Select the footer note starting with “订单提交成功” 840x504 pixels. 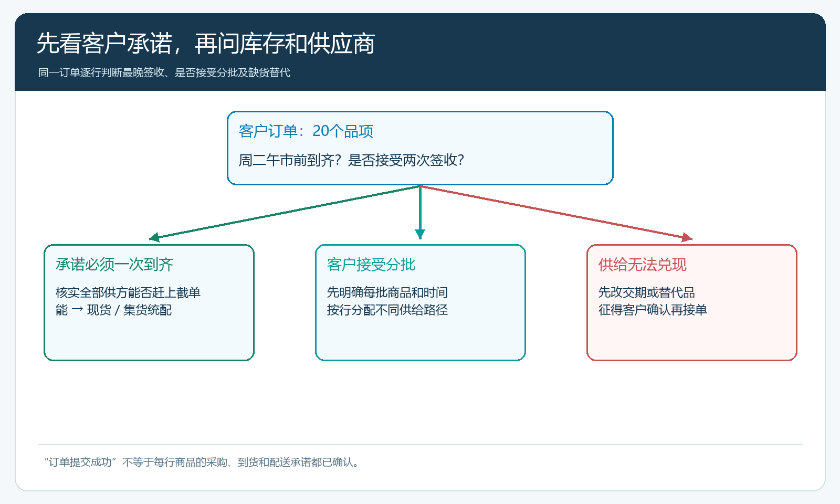pos(202,462)
